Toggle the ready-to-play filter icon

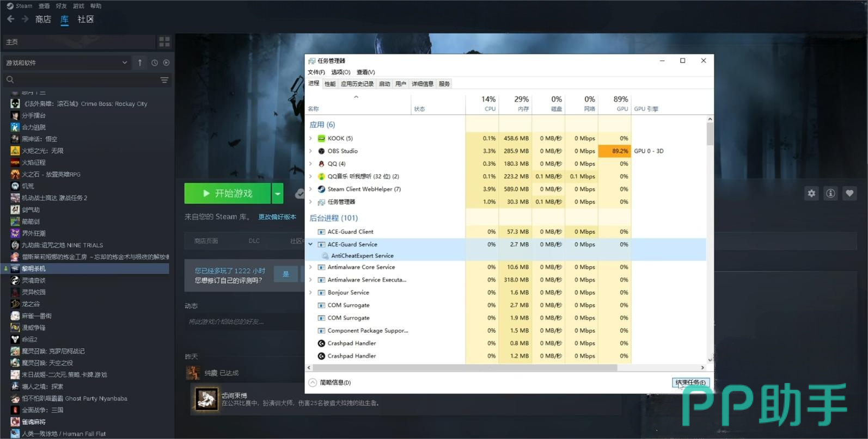[x=166, y=63]
